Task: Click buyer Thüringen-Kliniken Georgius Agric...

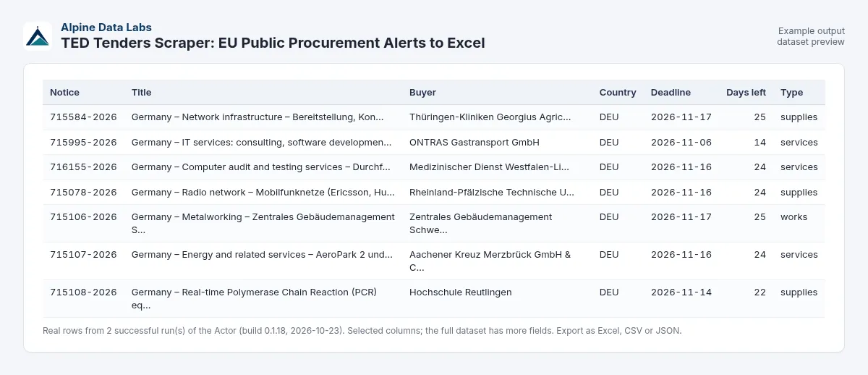Action: click(x=490, y=117)
